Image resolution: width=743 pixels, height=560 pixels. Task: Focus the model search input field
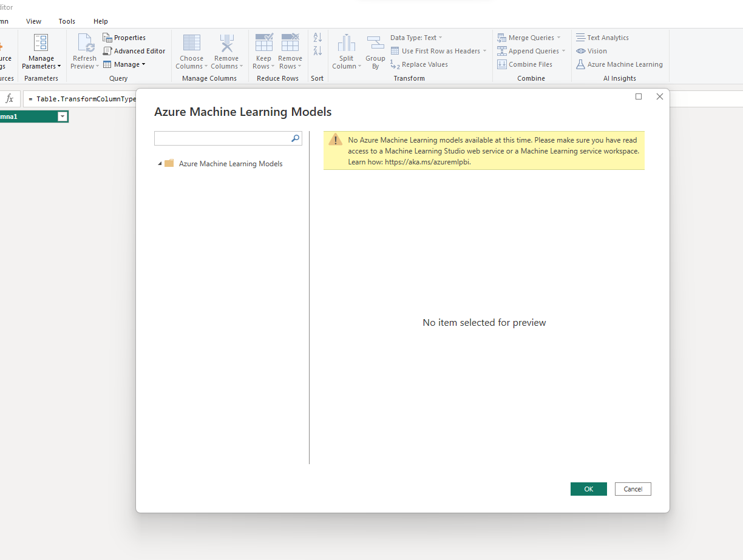point(222,138)
